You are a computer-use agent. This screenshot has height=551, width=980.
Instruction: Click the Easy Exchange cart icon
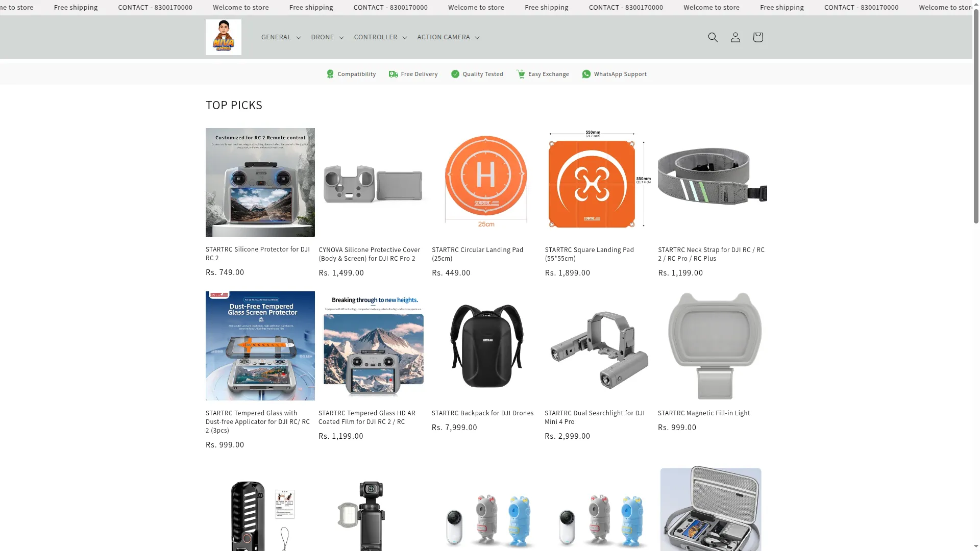521,74
